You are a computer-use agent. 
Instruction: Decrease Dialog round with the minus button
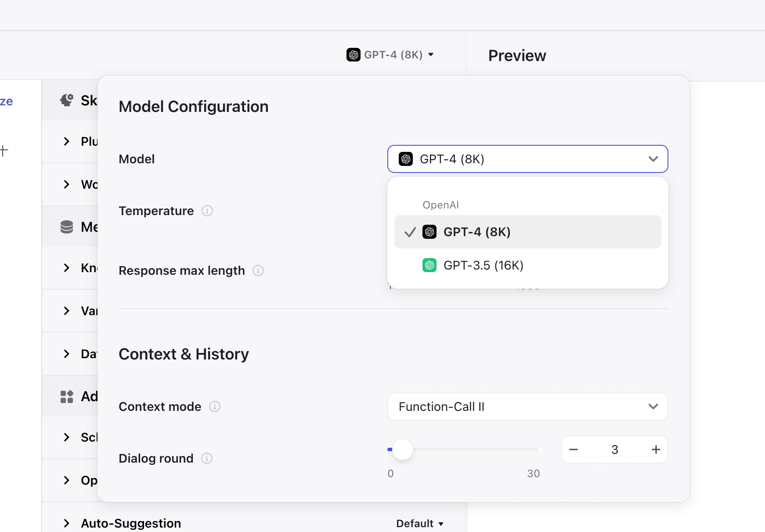(x=574, y=449)
